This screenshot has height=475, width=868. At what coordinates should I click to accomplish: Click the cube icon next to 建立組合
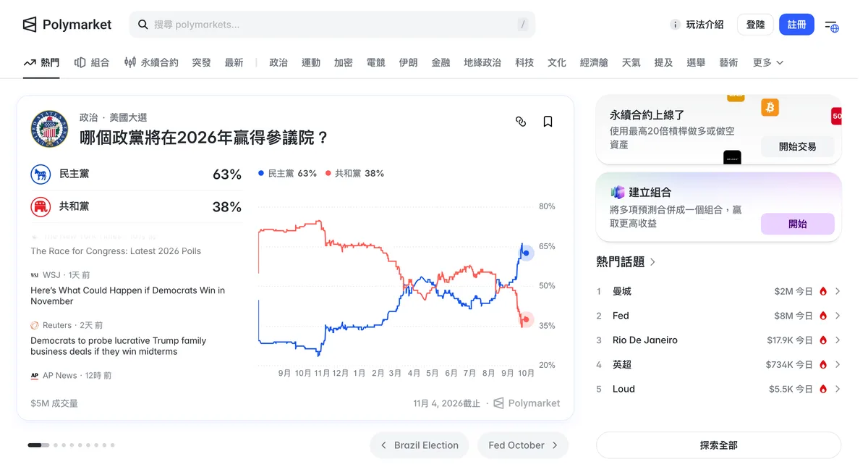click(618, 193)
